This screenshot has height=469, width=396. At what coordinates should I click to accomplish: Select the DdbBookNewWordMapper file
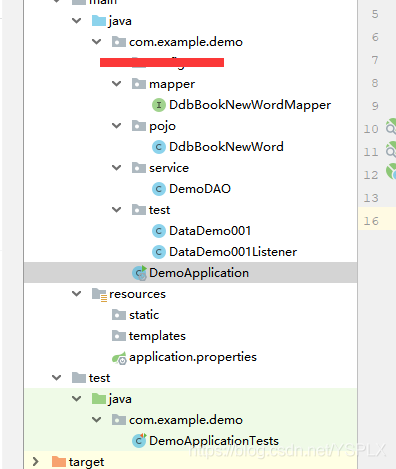click(x=250, y=105)
